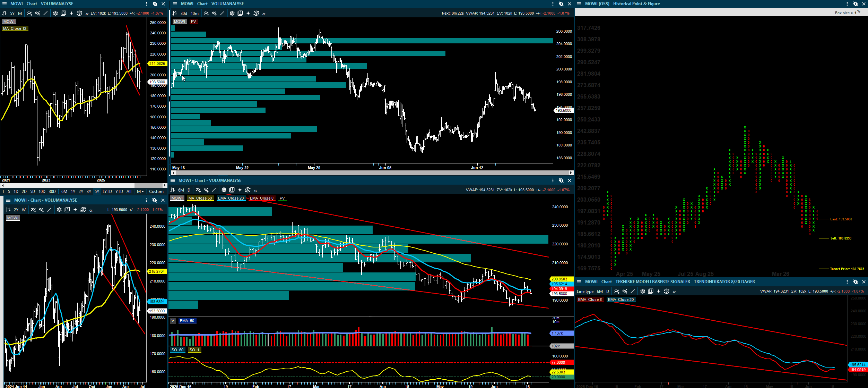Click layout template icon in 30d chart
This screenshot has height=388, width=868.
[240, 13]
